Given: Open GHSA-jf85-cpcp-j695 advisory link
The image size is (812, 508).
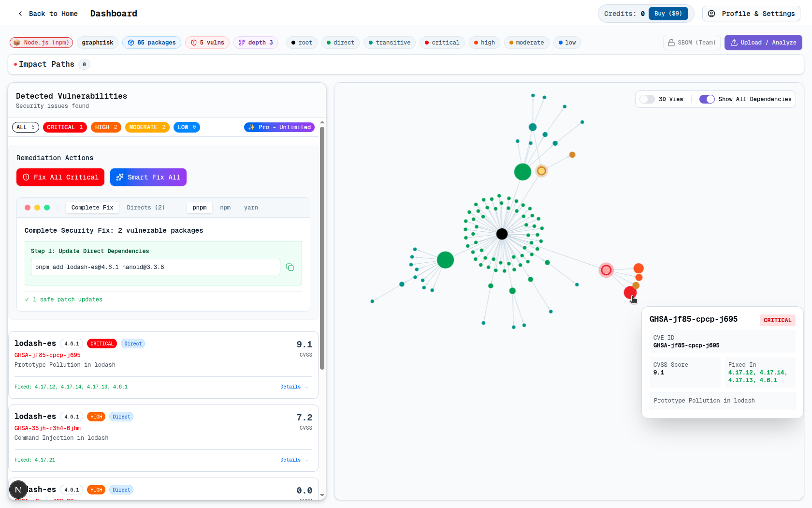Looking at the screenshot, I should coord(47,355).
